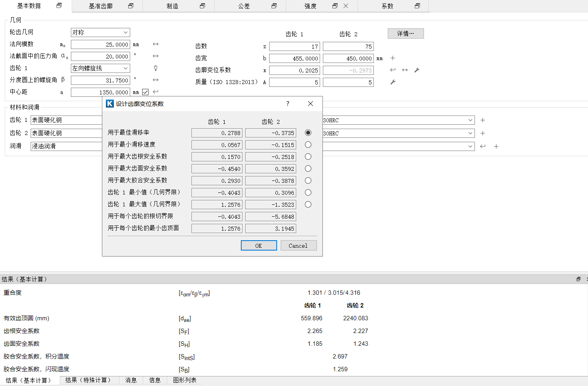The image size is (588, 386).
Task: Select the 用于最佳滑移率 radio button
Action: tap(308, 133)
